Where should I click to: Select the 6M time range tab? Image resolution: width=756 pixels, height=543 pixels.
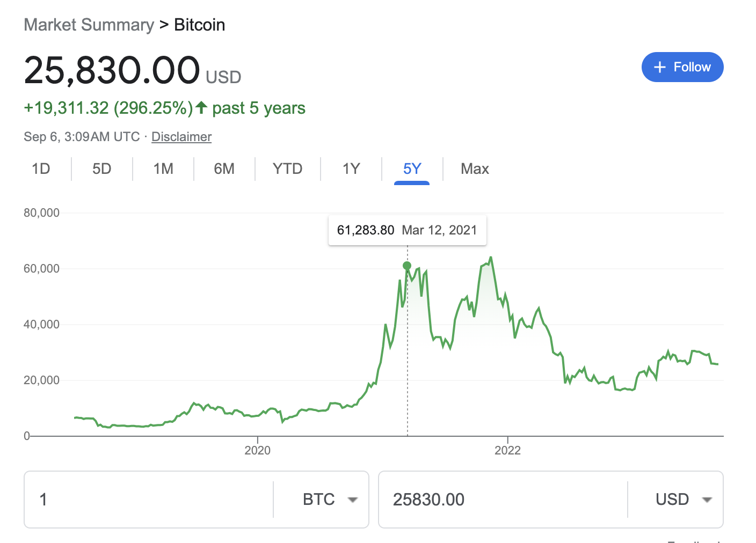click(x=224, y=169)
